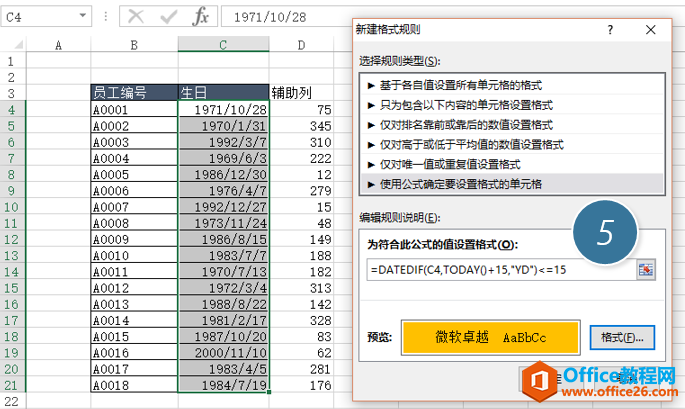
Task: Click cell A0018
Action: [x=134, y=385]
